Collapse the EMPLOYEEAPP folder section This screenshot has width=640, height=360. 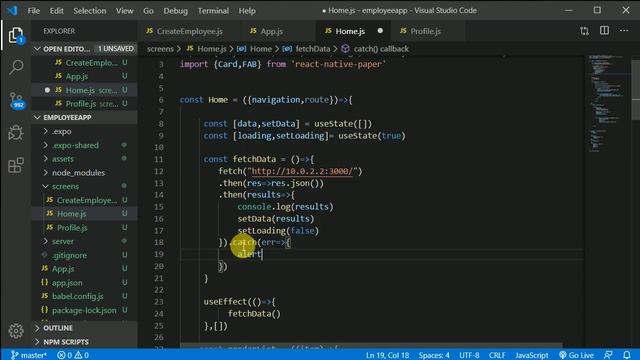pos(84,117)
